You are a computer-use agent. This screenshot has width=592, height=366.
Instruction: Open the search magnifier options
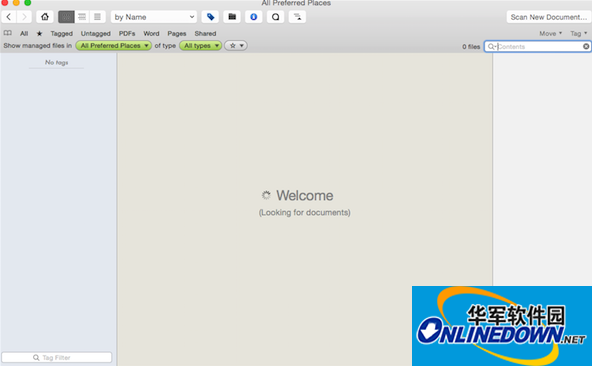(492, 46)
